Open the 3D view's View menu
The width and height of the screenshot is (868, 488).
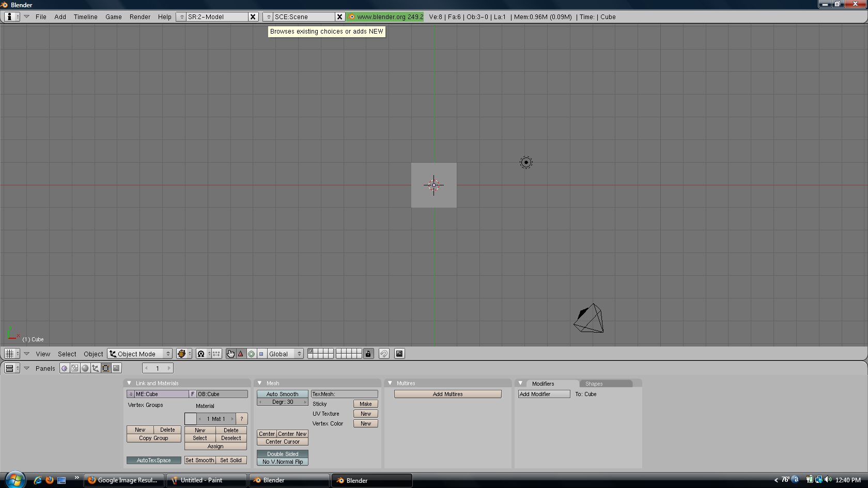(43, 354)
